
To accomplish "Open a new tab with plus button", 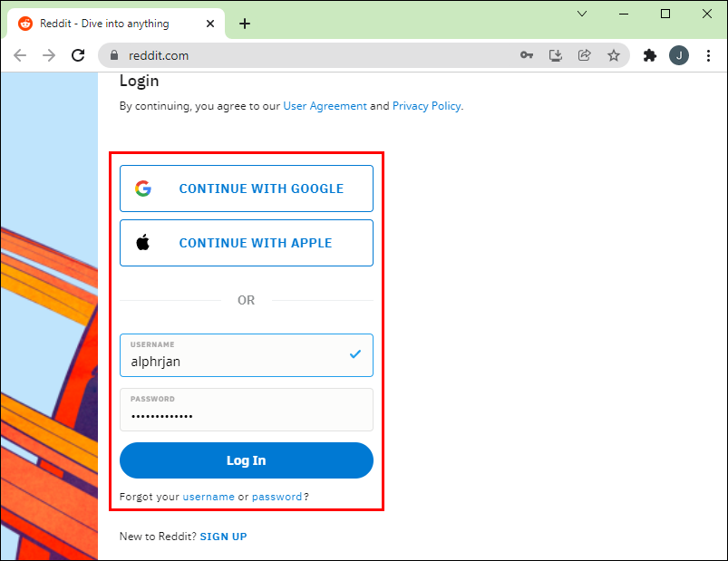I will [245, 24].
